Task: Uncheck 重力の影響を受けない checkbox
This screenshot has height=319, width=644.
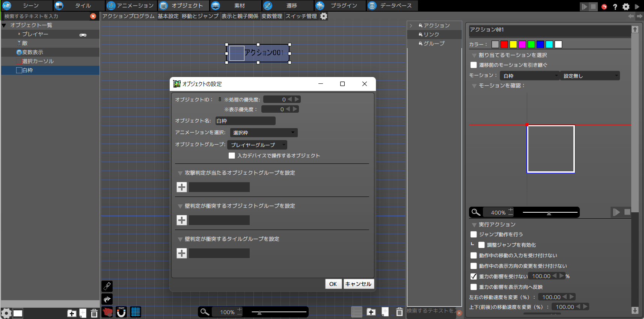Action: [474, 277]
